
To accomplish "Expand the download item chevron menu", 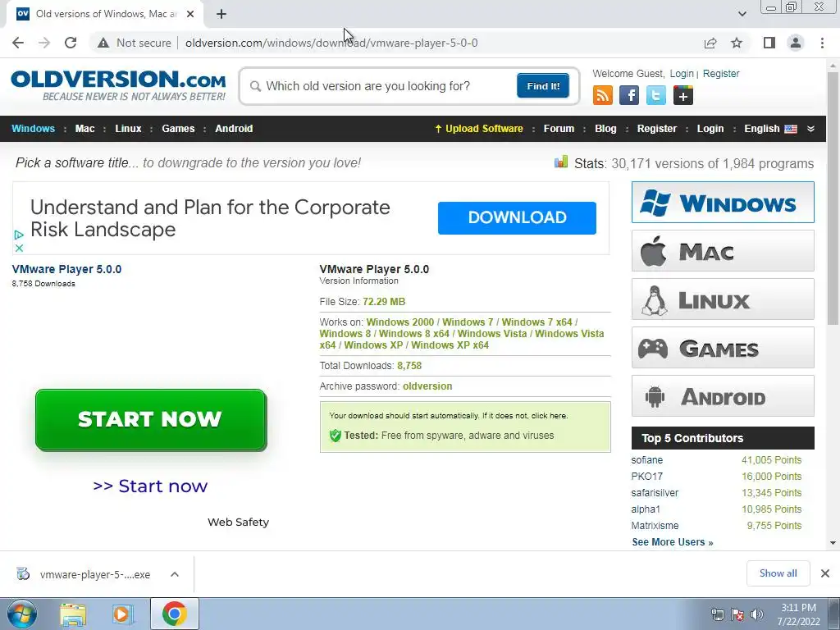I will click(175, 574).
